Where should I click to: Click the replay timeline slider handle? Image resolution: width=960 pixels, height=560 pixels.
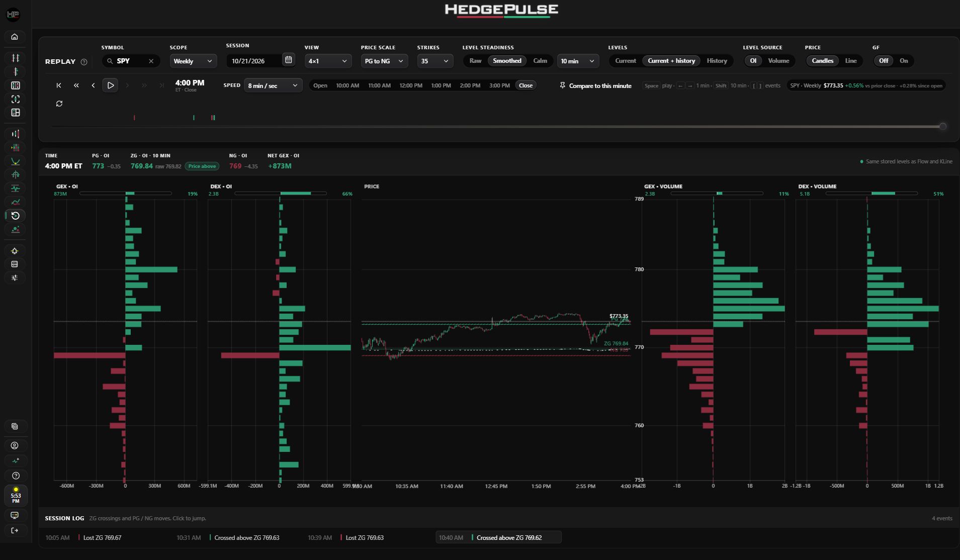[943, 127]
